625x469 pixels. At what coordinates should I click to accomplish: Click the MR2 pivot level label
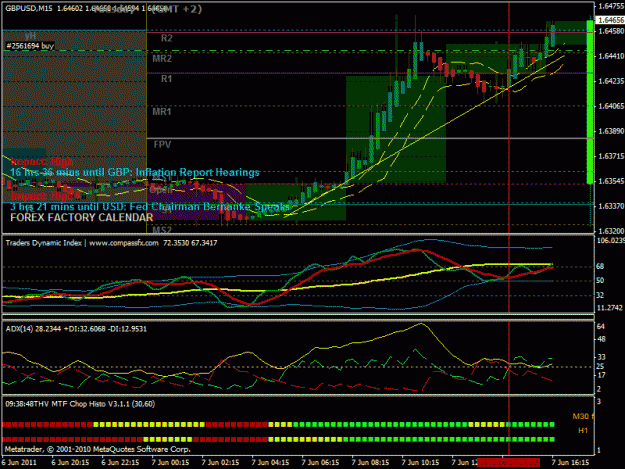pos(162,59)
